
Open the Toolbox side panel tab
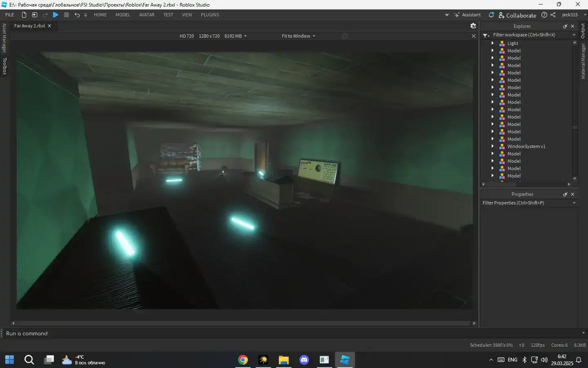[4, 66]
